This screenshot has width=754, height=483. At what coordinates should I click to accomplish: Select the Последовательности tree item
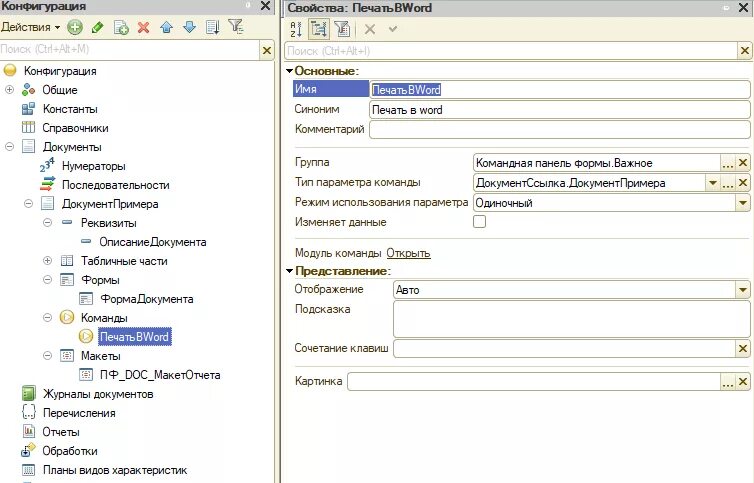tap(115, 185)
